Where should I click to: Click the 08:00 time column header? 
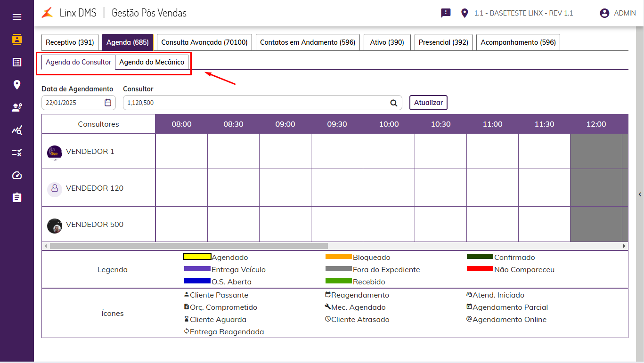click(181, 124)
